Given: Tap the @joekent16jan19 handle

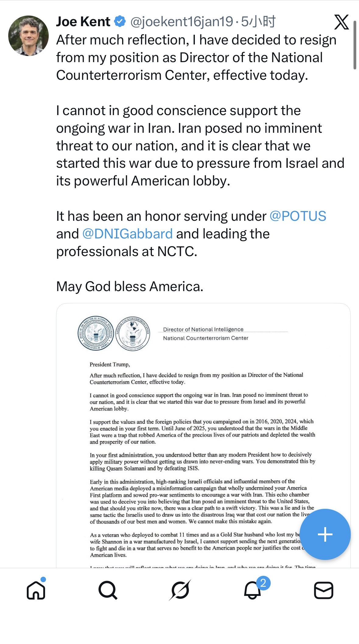Looking at the screenshot, I should 182,22.
